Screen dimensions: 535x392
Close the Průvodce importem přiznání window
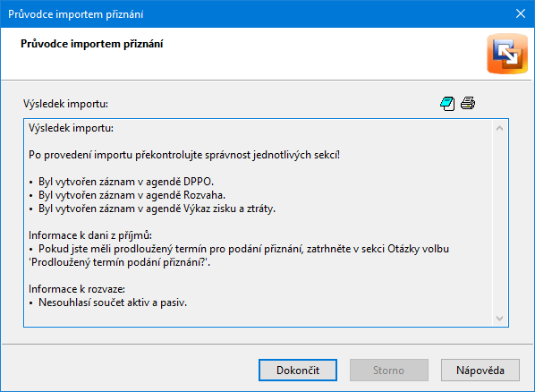[x=521, y=13]
